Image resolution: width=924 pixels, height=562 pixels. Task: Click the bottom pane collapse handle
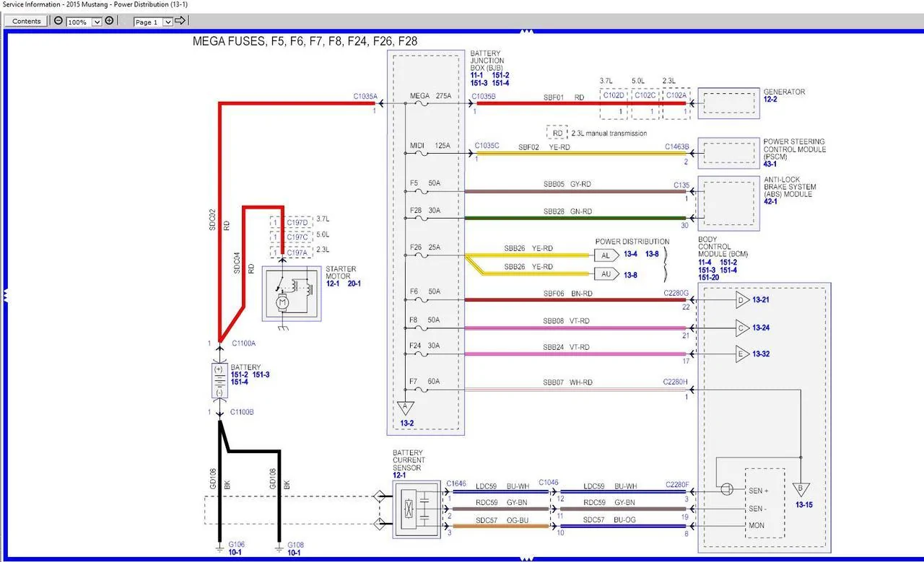pos(526,558)
